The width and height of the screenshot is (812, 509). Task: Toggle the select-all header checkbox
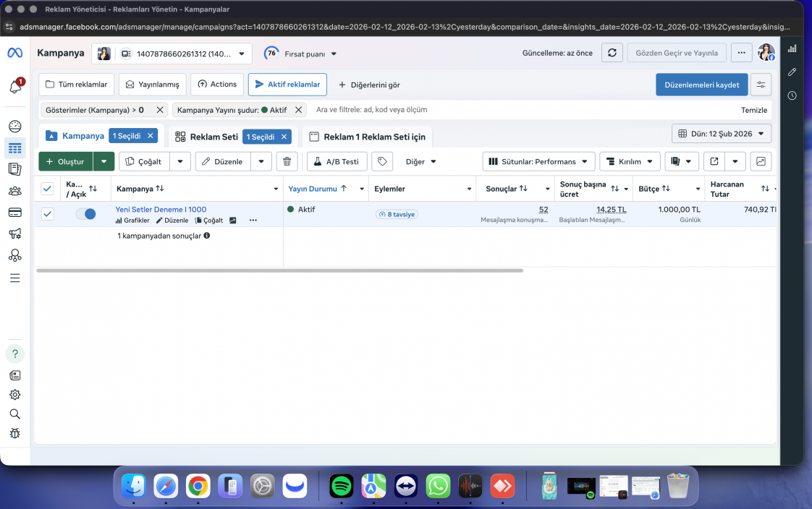pyautogui.click(x=47, y=189)
